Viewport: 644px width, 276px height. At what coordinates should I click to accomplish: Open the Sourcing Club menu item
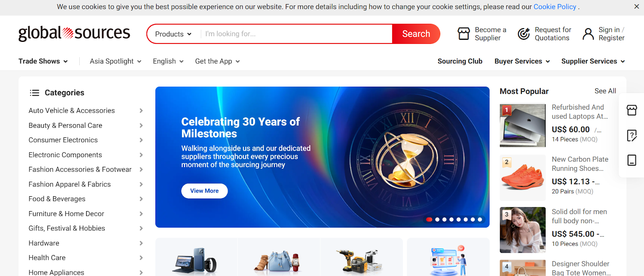coord(460,61)
